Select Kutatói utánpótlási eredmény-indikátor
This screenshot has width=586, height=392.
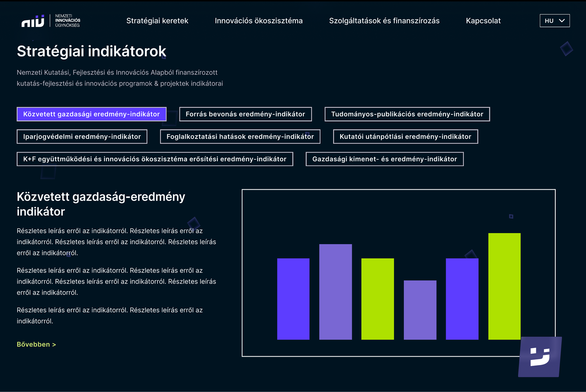coord(405,136)
